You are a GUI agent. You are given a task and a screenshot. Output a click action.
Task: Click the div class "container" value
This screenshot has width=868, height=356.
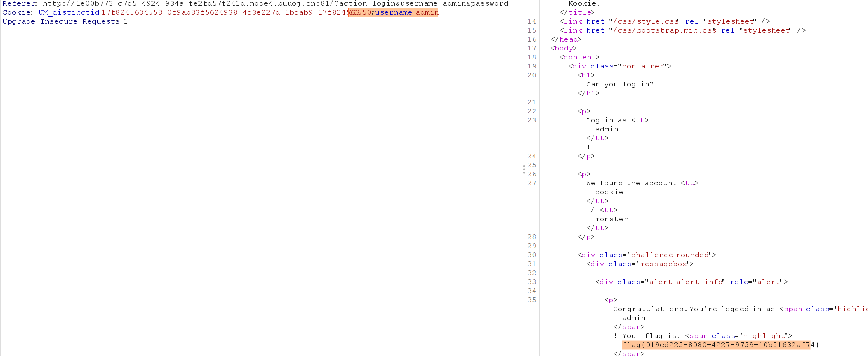(x=643, y=66)
